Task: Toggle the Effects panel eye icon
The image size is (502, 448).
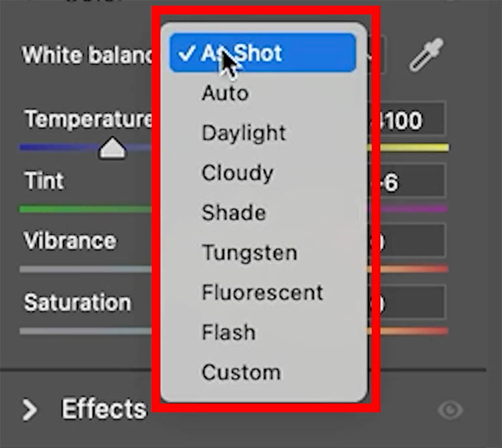Action: [x=450, y=409]
